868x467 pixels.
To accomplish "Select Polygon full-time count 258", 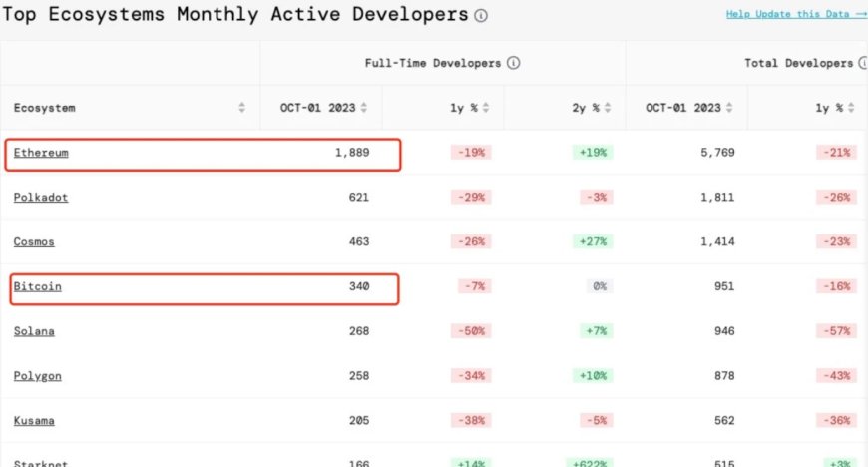I will pyautogui.click(x=359, y=376).
